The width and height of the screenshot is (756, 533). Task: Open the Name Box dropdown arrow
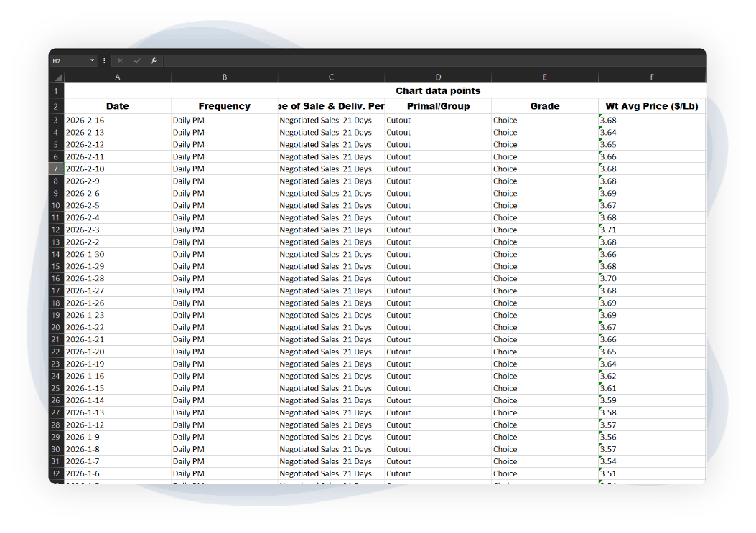(92, 61)
